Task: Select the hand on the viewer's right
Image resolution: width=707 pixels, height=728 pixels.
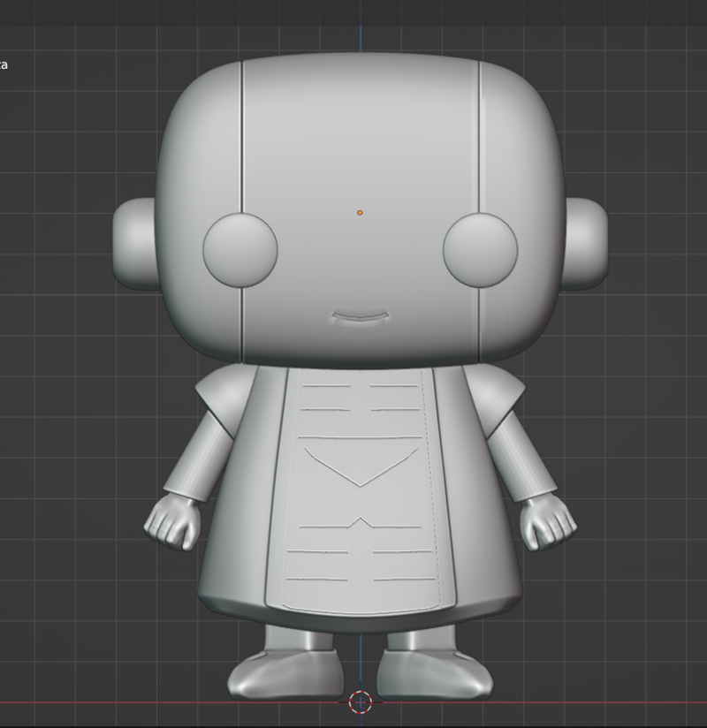Action: tap(547, 522)
